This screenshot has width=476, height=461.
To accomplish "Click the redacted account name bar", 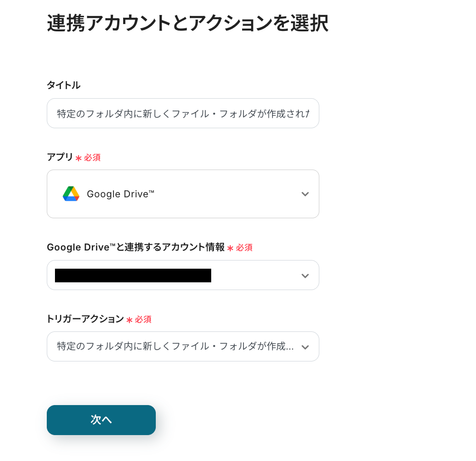I will [x=133, y=276].
